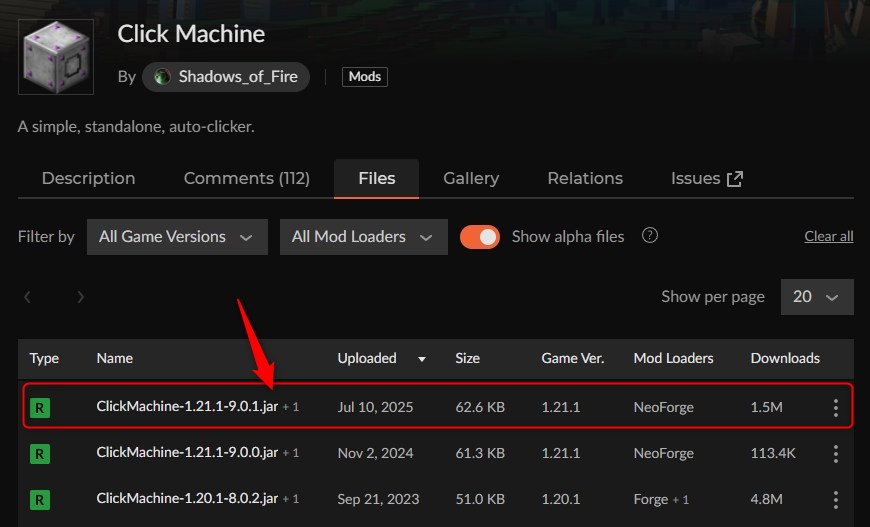Click the Nov 2, 2024 upload date
Viewport: 870px width, 527px height.
click(376, 453)
